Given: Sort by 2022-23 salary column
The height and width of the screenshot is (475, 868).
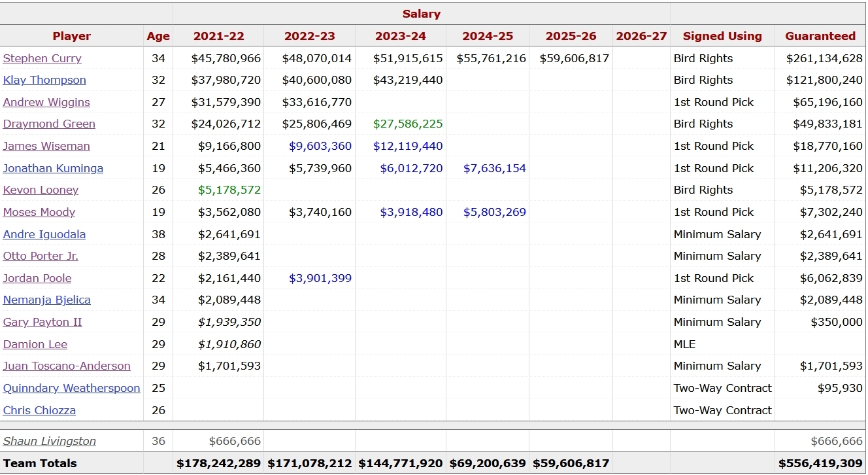Looking at the screenshot, I should [x=309, y=36].
